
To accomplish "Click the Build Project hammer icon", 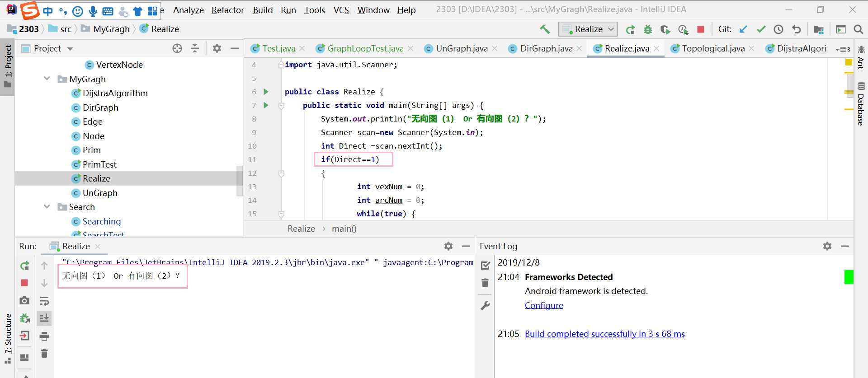I will click(x=545, y=29).
